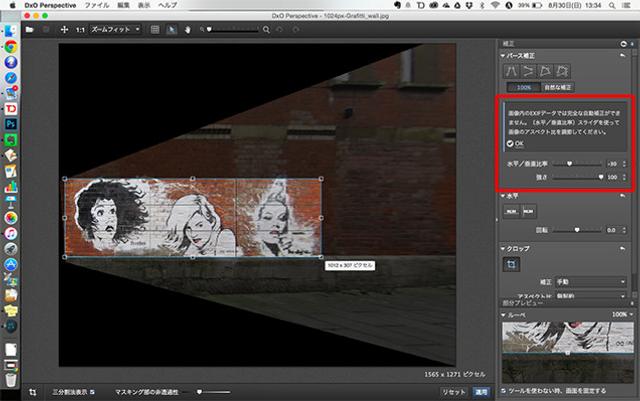
Task: Toggle the 三分割法表示 checkbox
Action: point(92,392)
